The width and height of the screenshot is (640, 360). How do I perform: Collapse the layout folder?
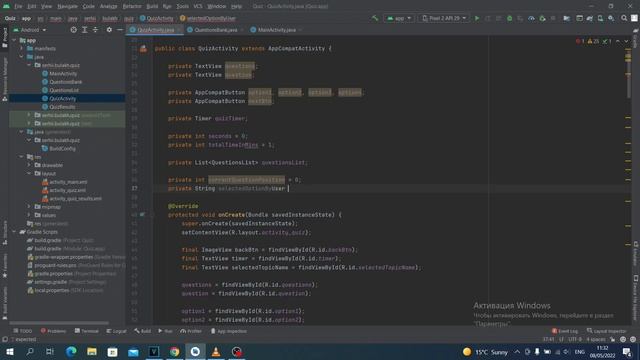29,173
